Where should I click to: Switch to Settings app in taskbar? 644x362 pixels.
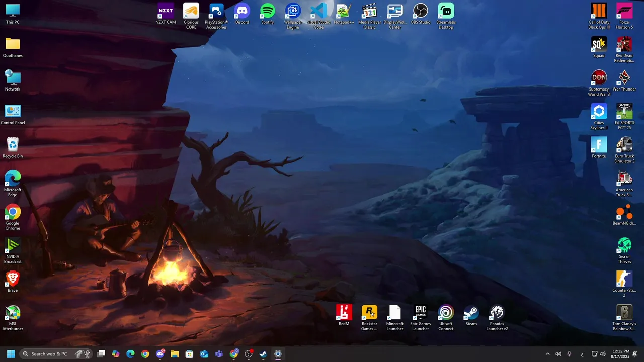pos(278,354)
